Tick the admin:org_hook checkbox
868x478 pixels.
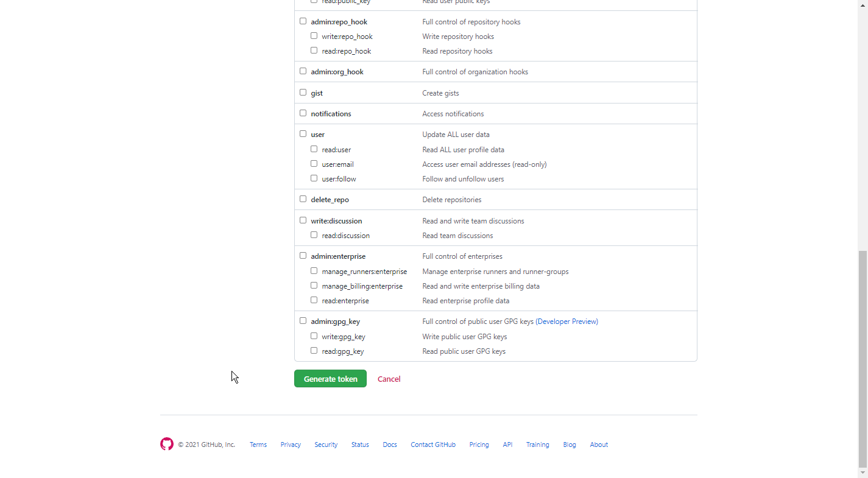click(x=303, y=71)
